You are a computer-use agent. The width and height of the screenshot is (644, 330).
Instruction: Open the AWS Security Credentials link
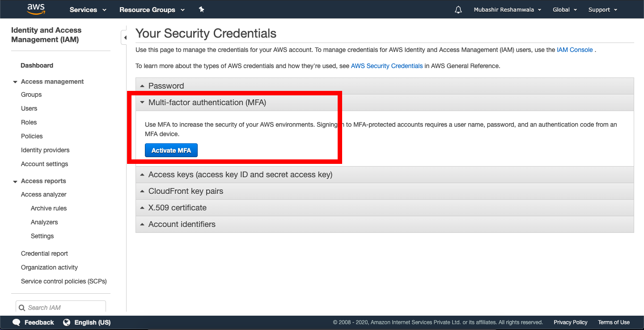click(387, 66)
